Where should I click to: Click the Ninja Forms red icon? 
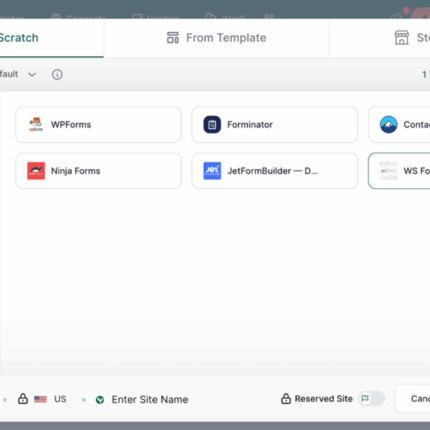coord(36,171)
